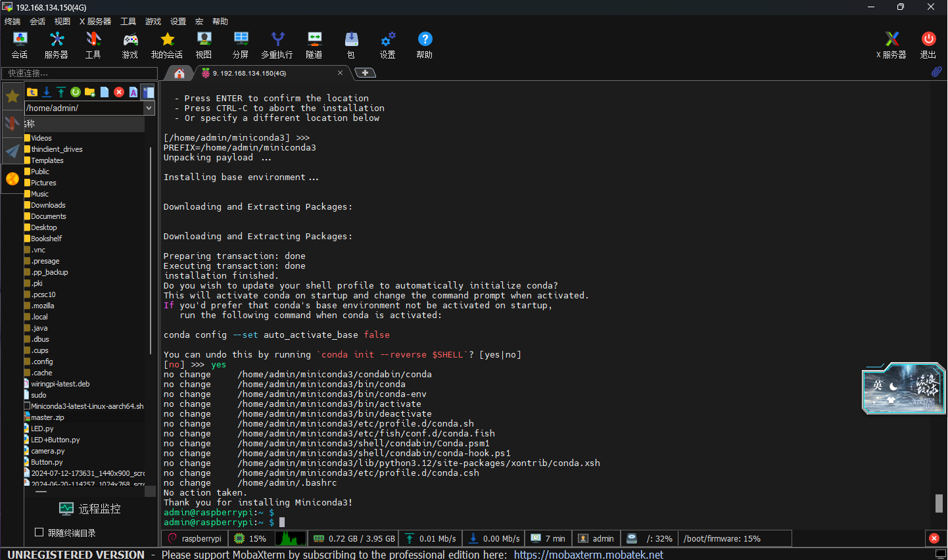
Task: Select the LED+Button.py file
Action: 55,440
